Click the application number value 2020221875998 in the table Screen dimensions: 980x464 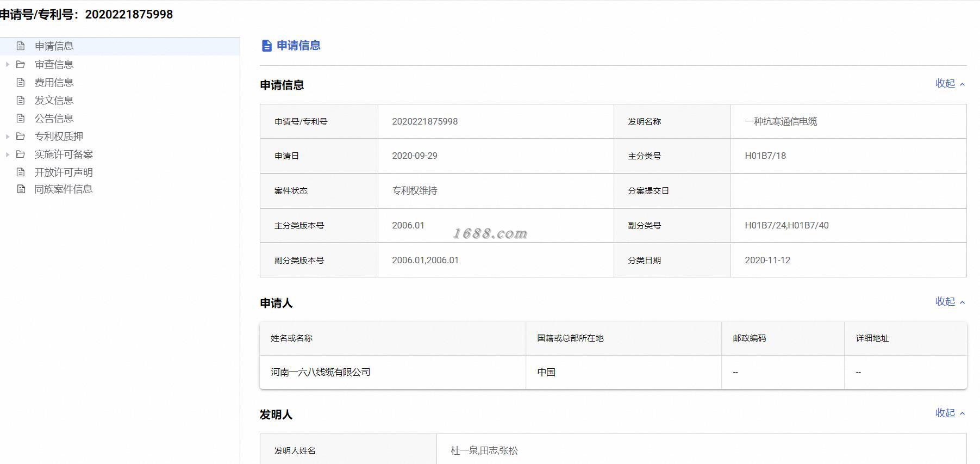point(425,121)
